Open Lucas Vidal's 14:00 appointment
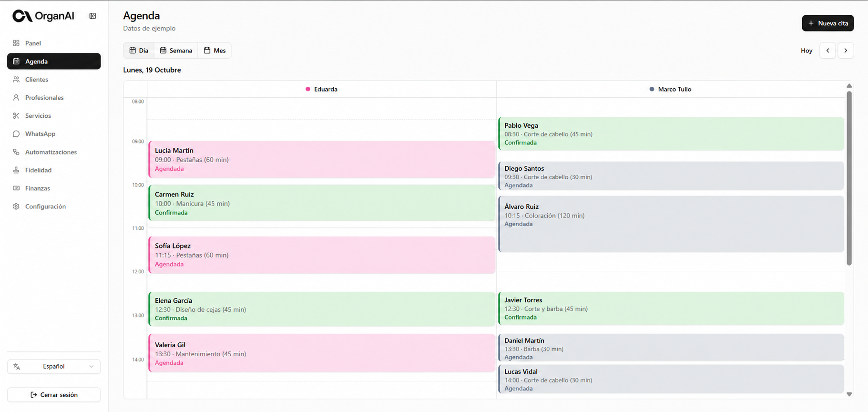The image size is (868, 412). point(671,379)
